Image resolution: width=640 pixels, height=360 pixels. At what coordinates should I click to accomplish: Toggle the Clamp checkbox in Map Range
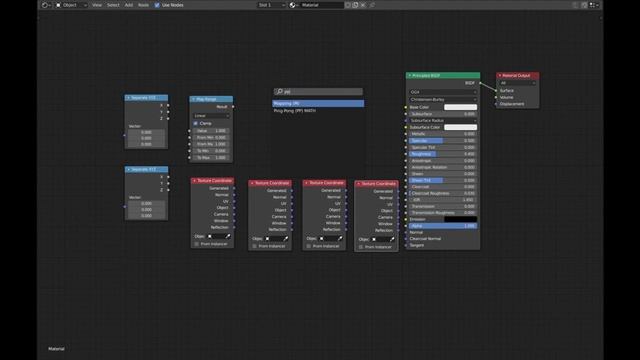(196, 123)
